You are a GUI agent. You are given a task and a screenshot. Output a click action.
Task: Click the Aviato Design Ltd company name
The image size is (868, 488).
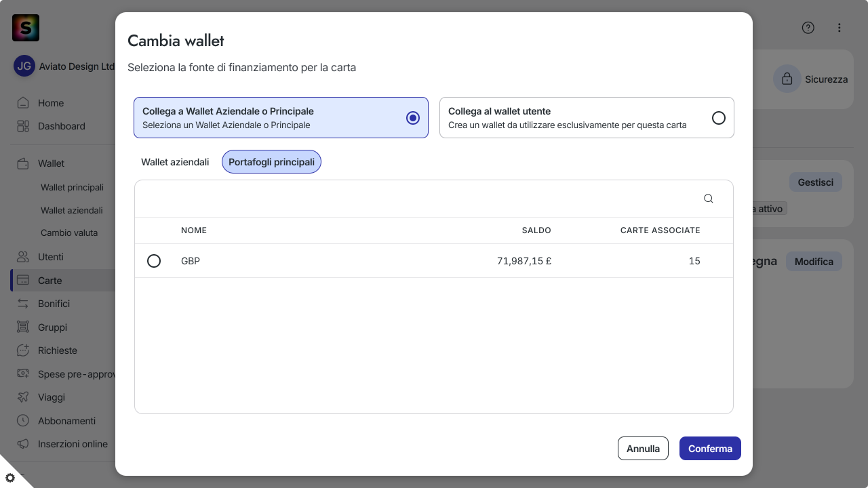click(x=77, y=66)
